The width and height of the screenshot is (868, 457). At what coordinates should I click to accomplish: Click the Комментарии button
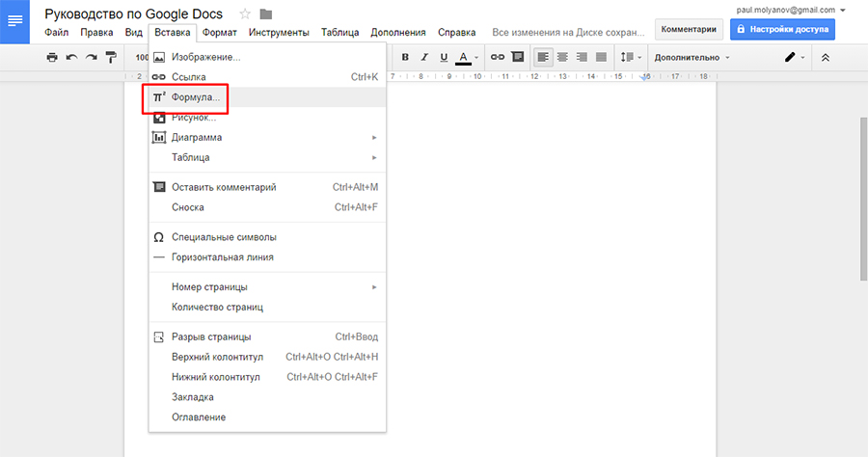pyautogui.click(x=689, y=29)
